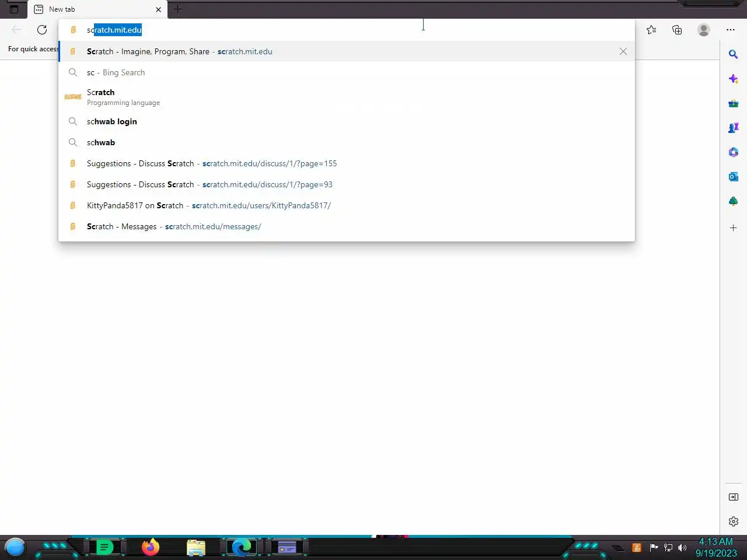Open the tab actions menu icon
This screenshot has height=560, width=747.
click(14, 9)
